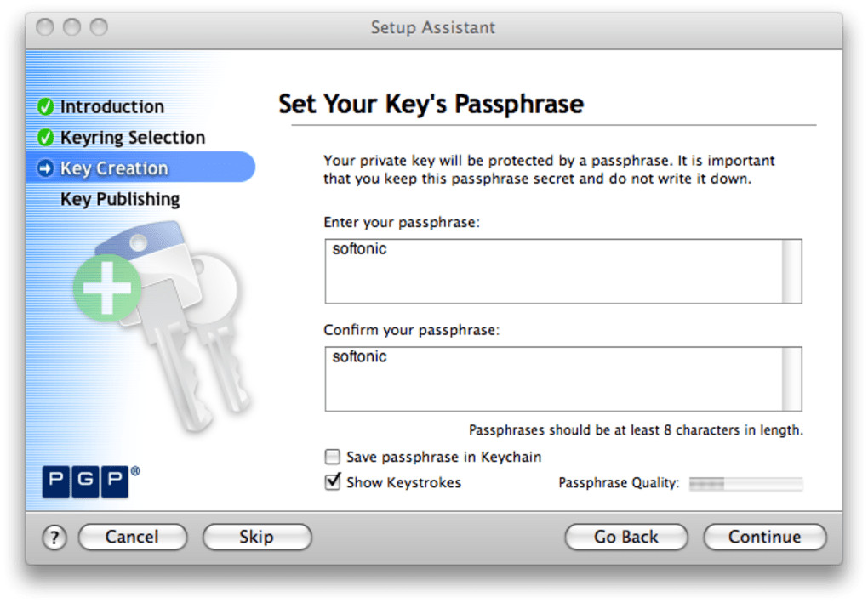
Task: Select the Key Creation step
Action: 114,168
